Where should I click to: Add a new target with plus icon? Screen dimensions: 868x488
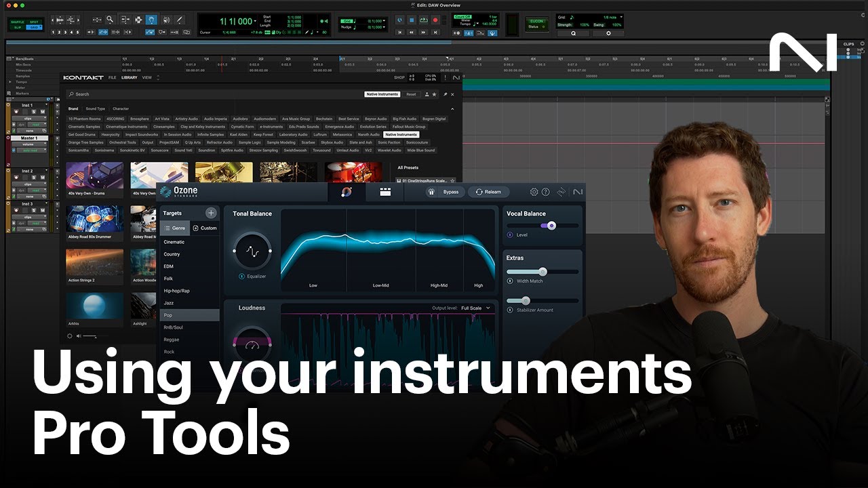tap(211, 213)
